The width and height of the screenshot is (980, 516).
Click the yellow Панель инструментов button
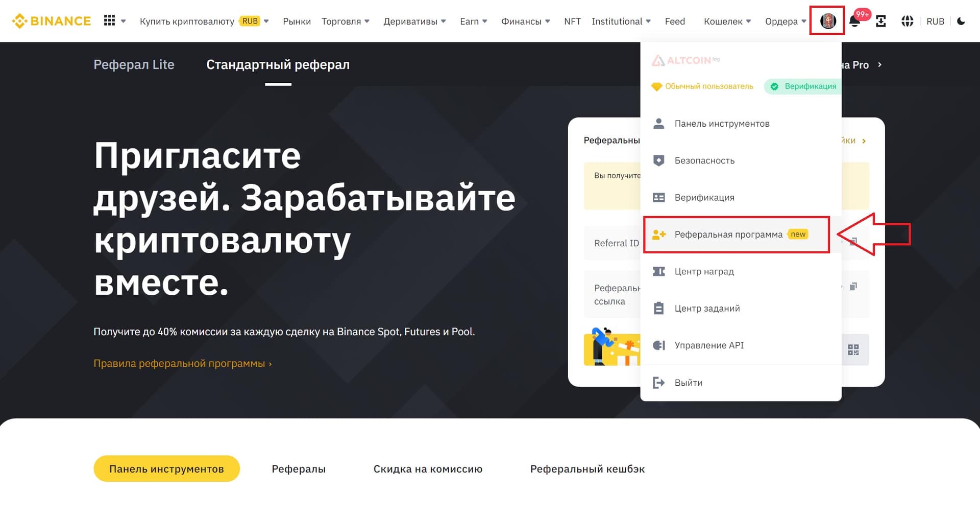pos(166,468)
